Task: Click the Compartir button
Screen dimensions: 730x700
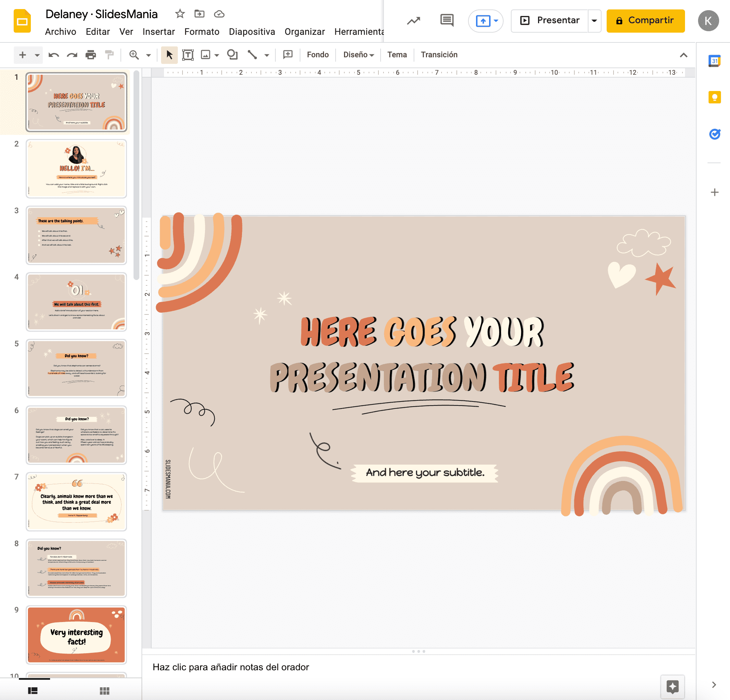Action: tap(645, 20)
